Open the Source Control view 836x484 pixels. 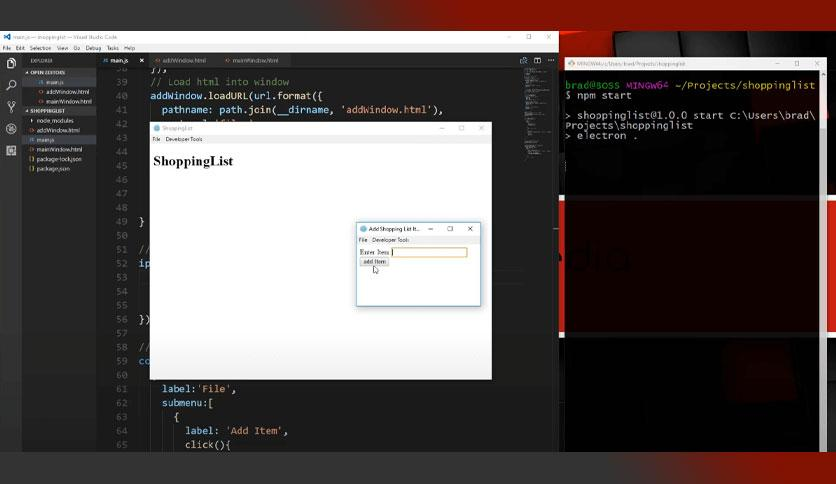point(11,107)
